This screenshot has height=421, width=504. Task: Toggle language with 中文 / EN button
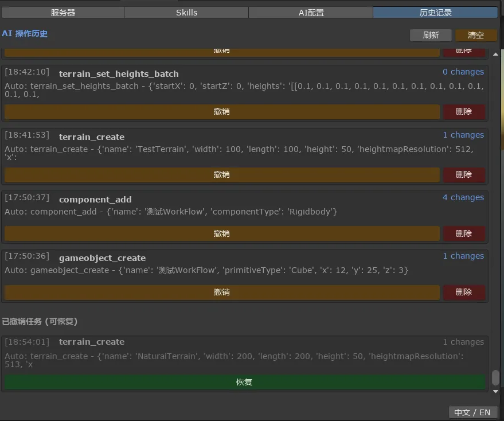coord(472,412)
